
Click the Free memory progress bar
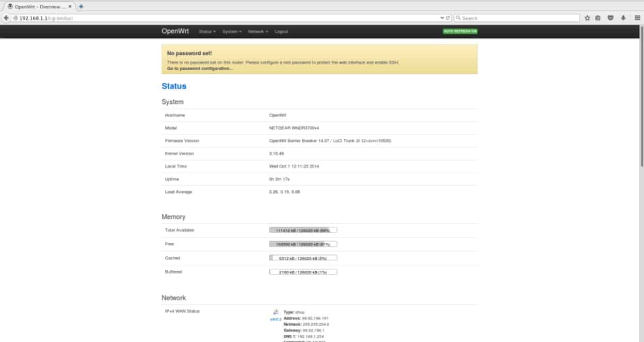tap(303, 244)
